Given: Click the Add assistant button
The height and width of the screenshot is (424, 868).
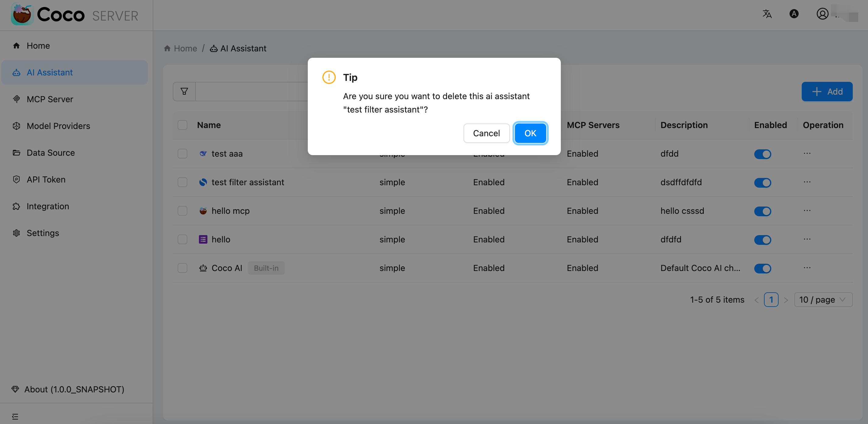Looking at the screenshot, I should 827,91.
